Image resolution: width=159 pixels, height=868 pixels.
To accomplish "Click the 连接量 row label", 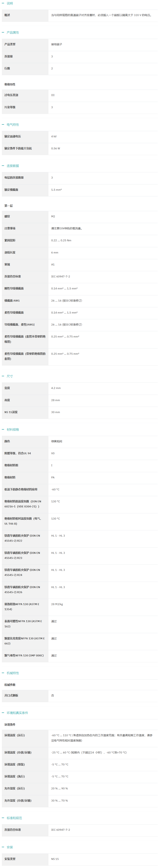I will pos(9,57).
